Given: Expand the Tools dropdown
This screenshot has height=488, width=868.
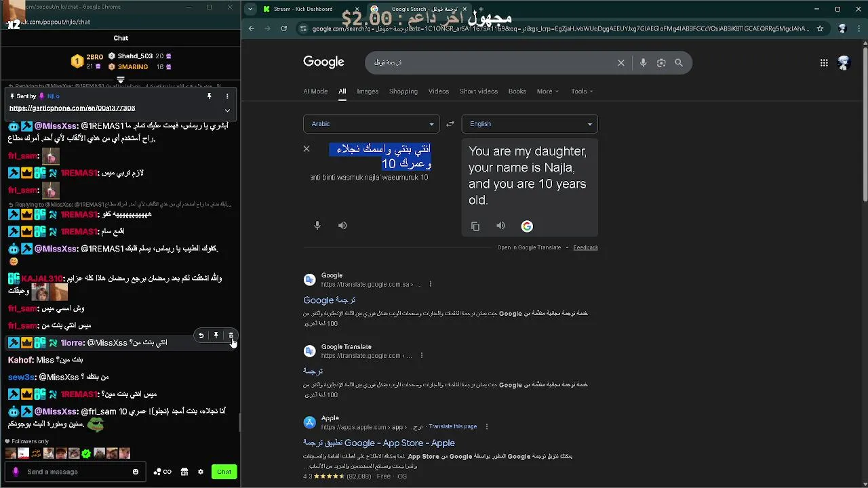Looking at the screenshot, I should [x=582, y=91].
